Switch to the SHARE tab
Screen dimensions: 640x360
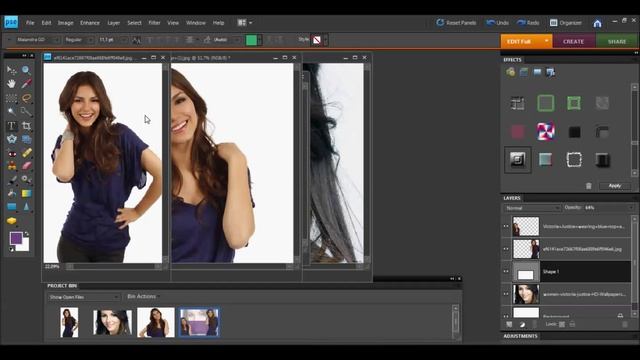pos(617,41)
